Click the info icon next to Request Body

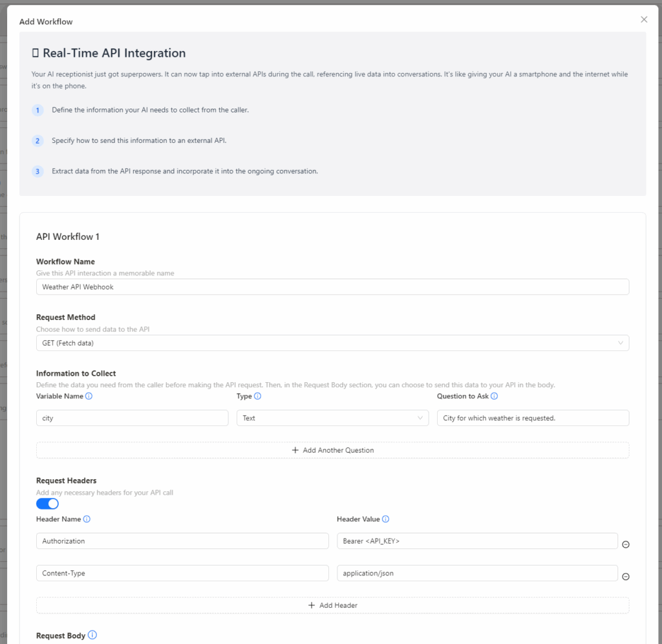click(x=92, y=635)
